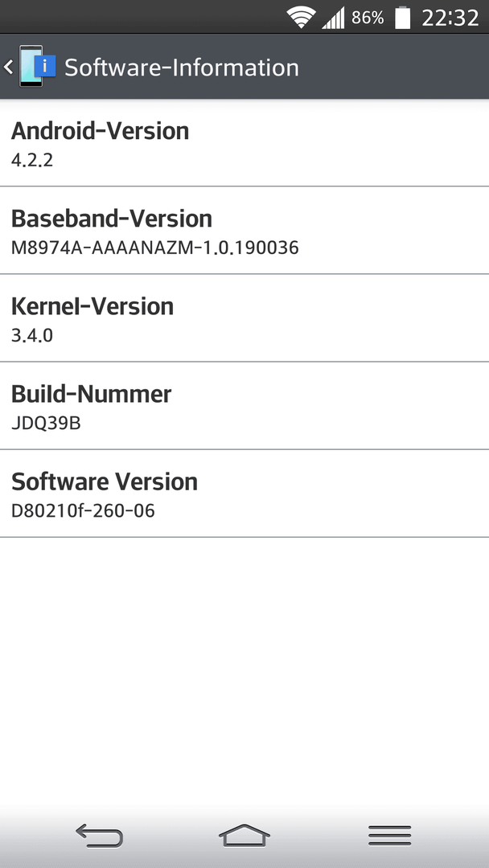
Task: Open the Menu navigation button
Action: (390, 835)
